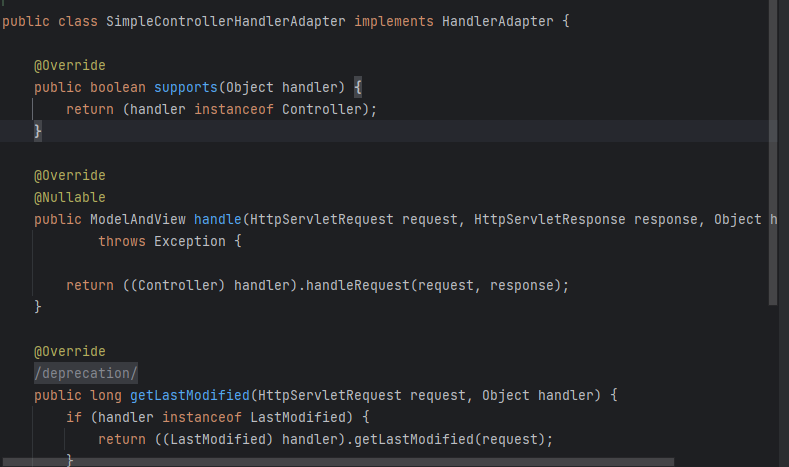The image size is (789, 467).
Task: Click LastModified in the if instanceof check
Action: point(298,417)
